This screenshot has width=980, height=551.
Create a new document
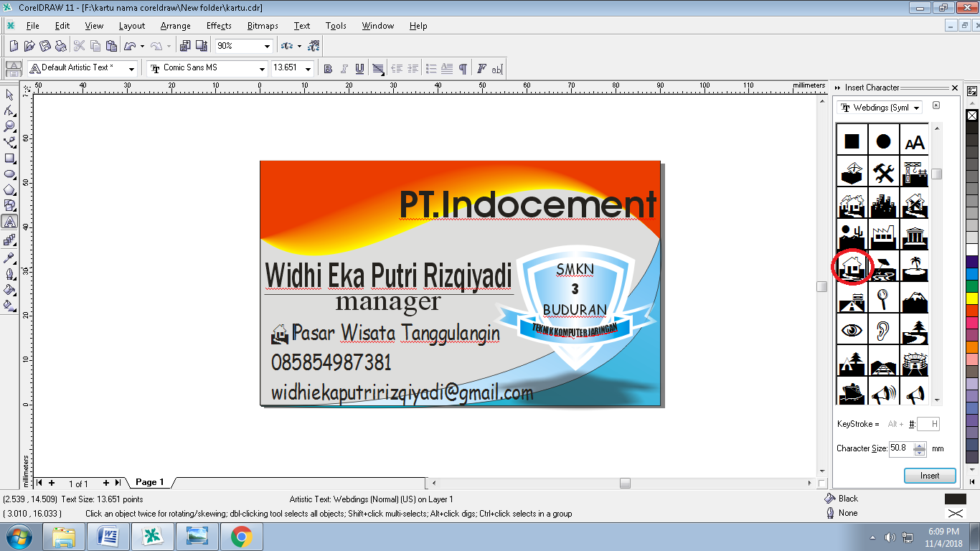(14, 46)
